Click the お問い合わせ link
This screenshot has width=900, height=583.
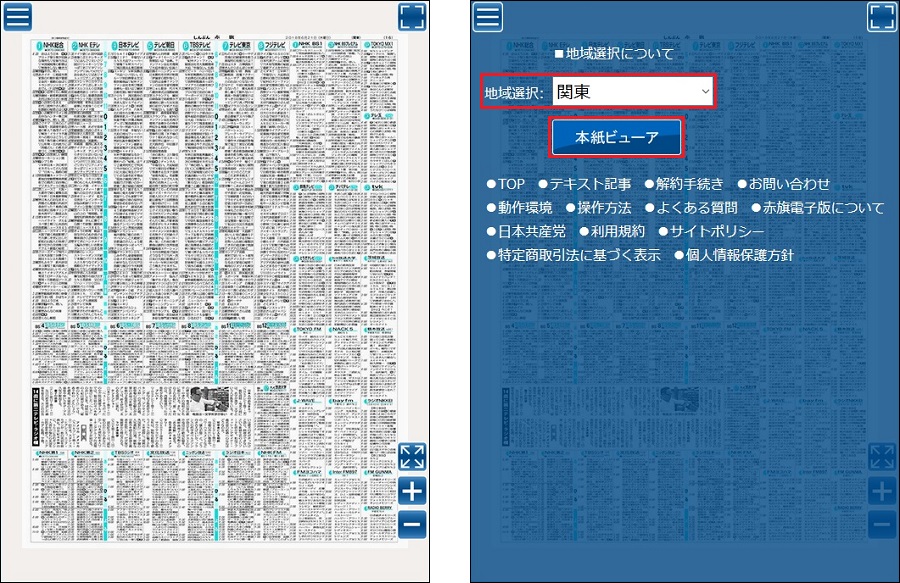point(789,184)
